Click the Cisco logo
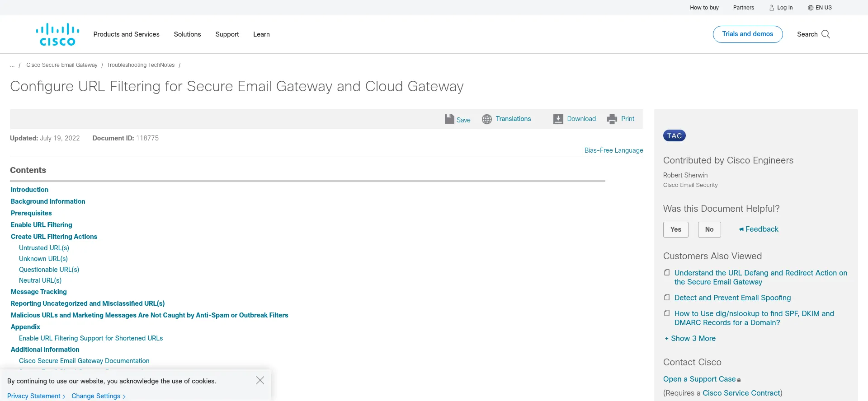 [x=57, y=34]
